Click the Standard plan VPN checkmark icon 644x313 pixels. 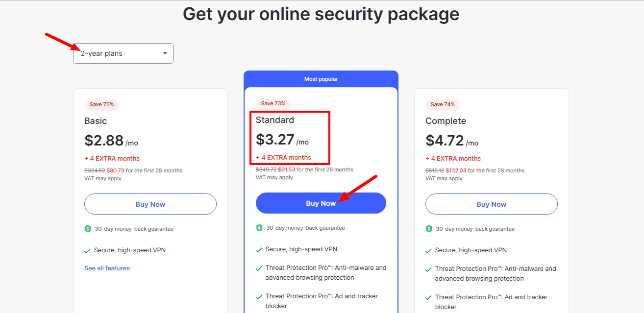(259, 249)
